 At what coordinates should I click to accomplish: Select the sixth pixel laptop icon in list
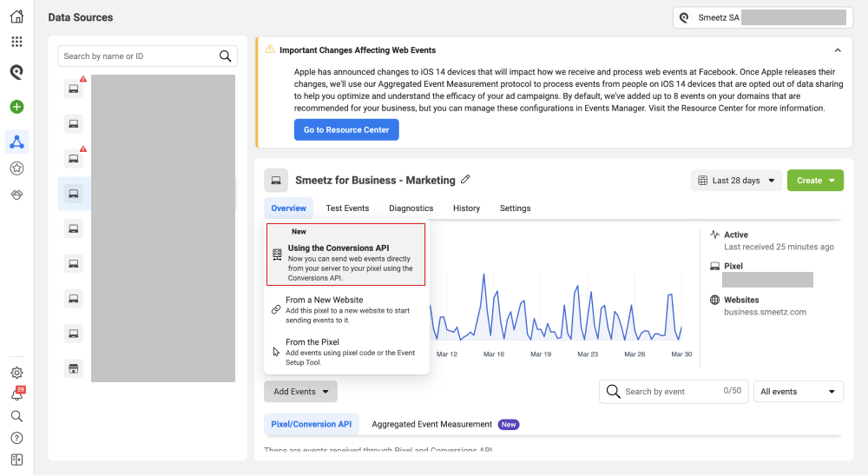pos(74,264)
